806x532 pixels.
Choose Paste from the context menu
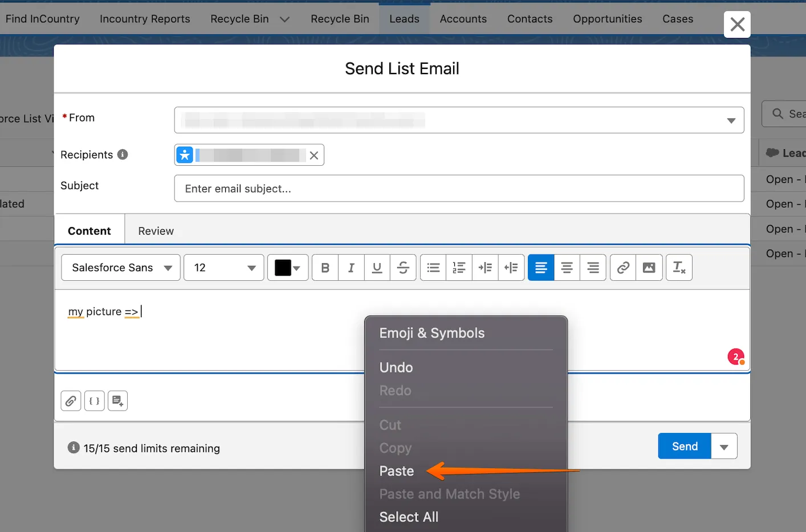pos(397,471)
